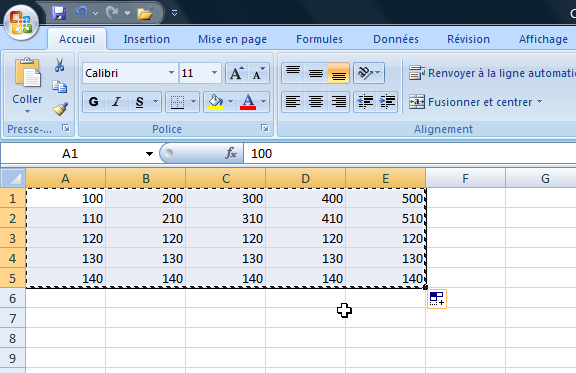Click the Select All corner button
The width and height of the screenshot is (576, 373).
tap(13, 178)
